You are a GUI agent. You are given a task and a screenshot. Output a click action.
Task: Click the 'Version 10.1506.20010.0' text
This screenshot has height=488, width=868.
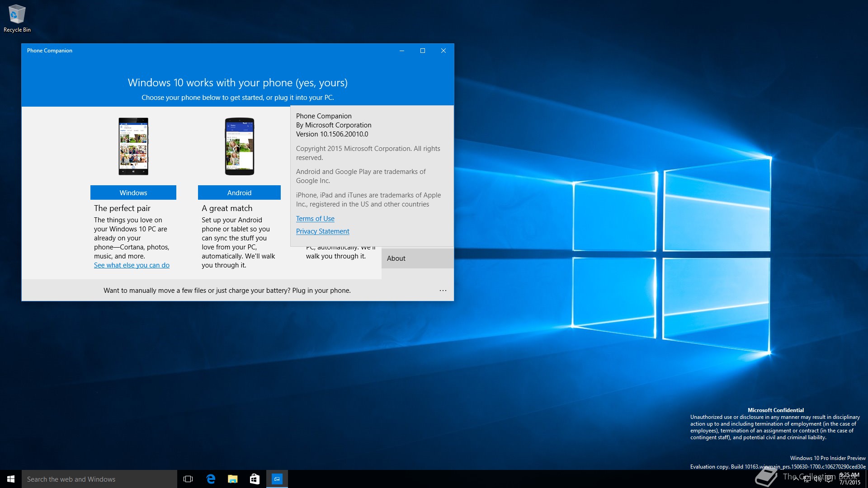[332, 134]
